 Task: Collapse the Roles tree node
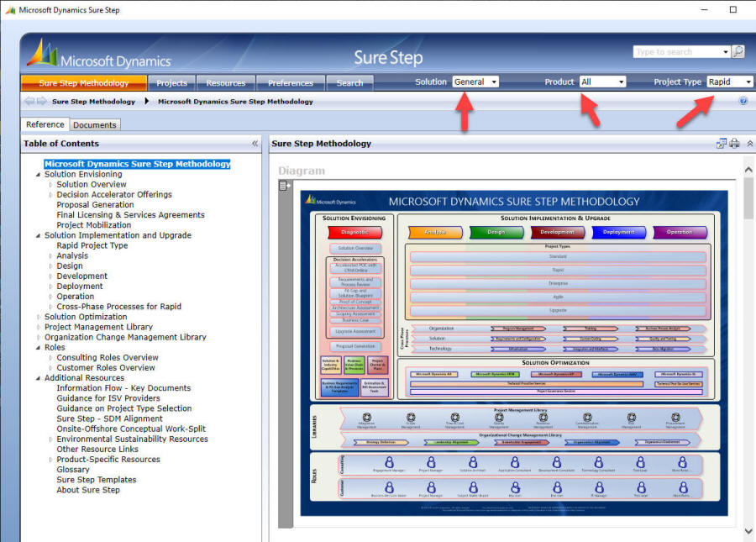[x=38, y=348]
